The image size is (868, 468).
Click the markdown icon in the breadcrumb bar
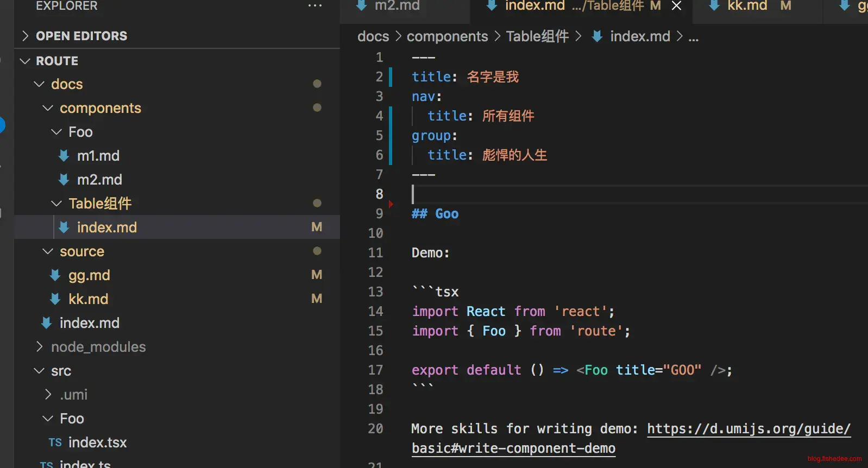(597, 36)
